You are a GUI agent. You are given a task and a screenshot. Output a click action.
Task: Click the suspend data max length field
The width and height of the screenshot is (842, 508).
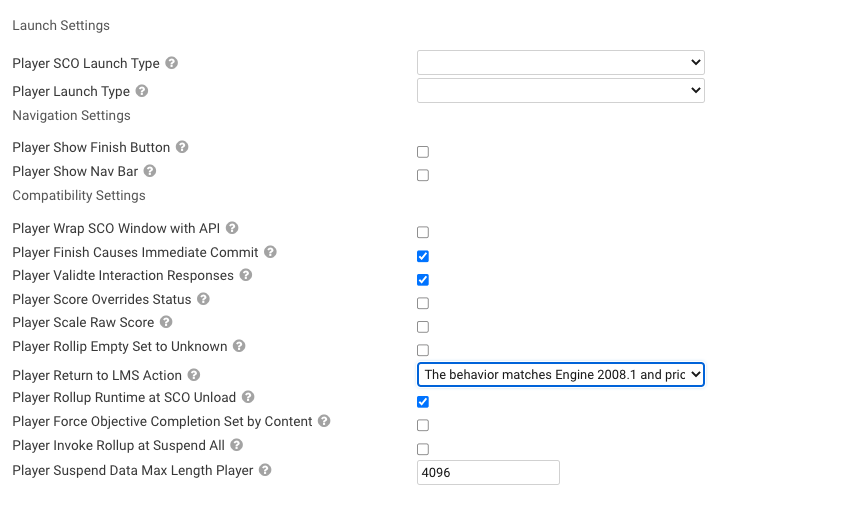488,473
